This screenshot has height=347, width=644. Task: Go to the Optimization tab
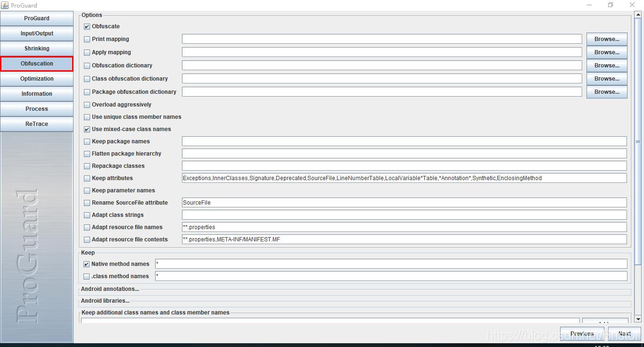pos(37,79)
